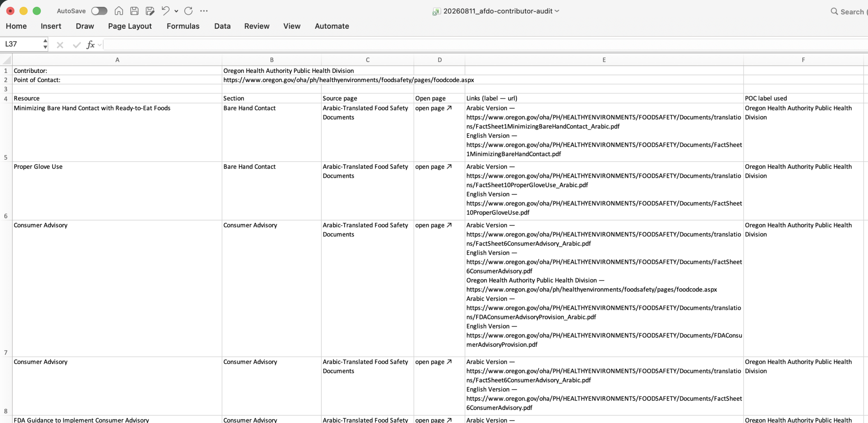Select the Links cell in Proper Glove Use row

604,191
